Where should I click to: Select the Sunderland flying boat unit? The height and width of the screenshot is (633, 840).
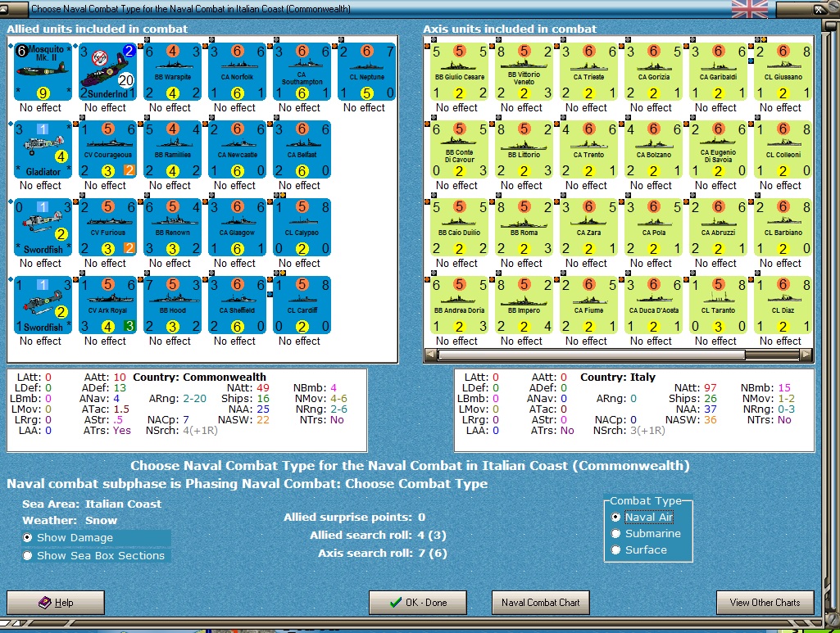point(107,72)
